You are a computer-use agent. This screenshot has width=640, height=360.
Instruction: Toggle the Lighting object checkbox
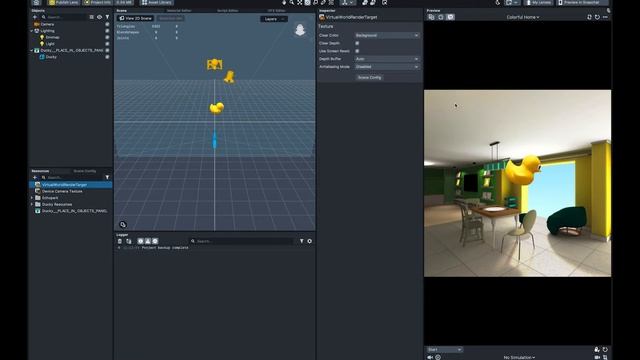(107, 31)
